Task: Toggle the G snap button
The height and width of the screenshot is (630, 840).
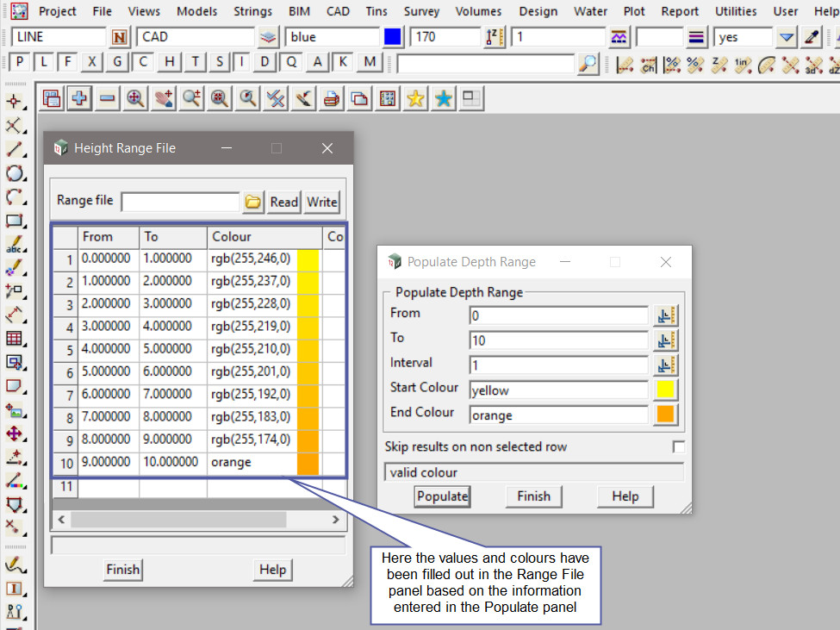Action: click(x=118, y=62)
